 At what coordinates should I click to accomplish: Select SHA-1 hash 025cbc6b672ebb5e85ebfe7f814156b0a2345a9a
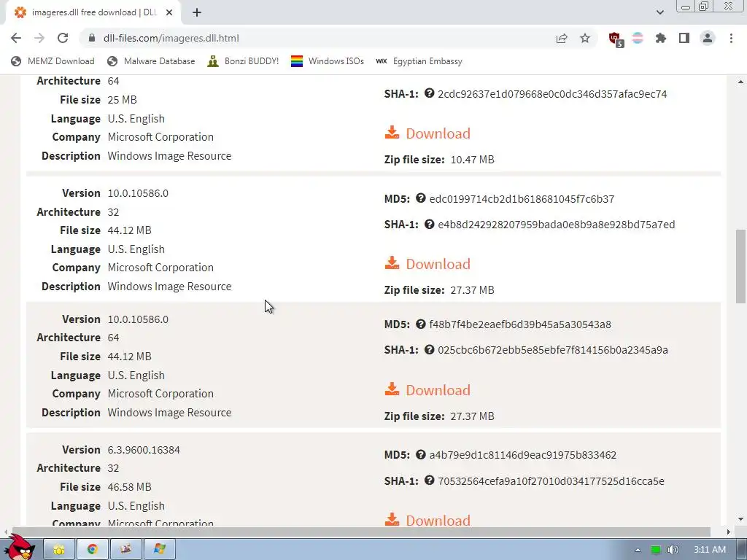click(x=553, y=350)
